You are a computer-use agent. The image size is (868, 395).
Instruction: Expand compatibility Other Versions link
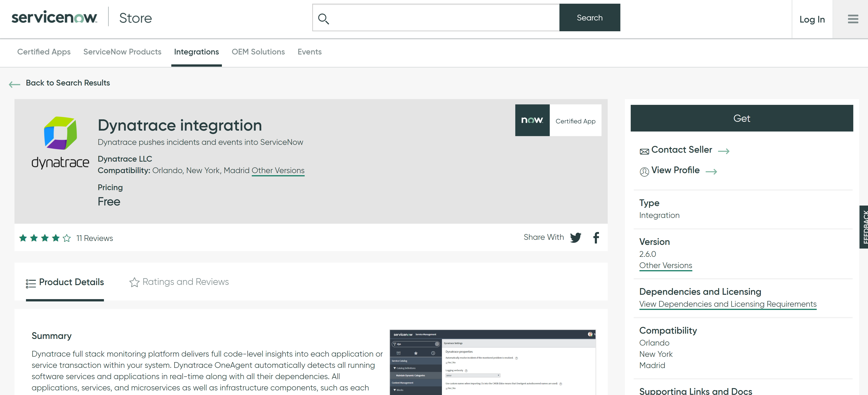(x=278, y=170)
